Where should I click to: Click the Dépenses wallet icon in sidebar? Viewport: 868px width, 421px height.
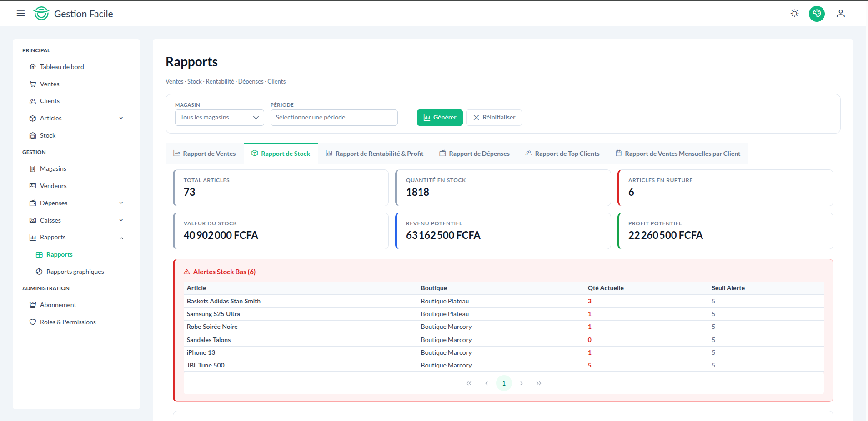click(x=33, y=203)
